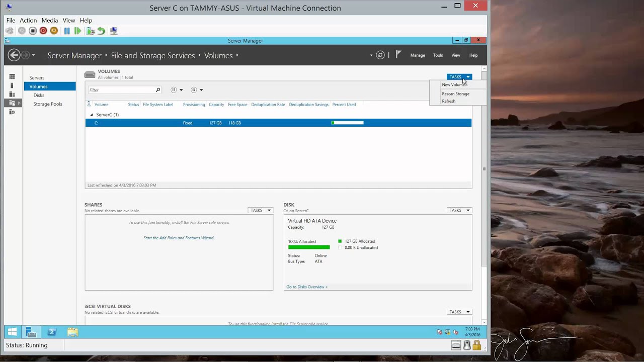The height and width of the screenshot is (362, 644).
Task: Click the filter search magnifier icon
Action: [157, 90]
